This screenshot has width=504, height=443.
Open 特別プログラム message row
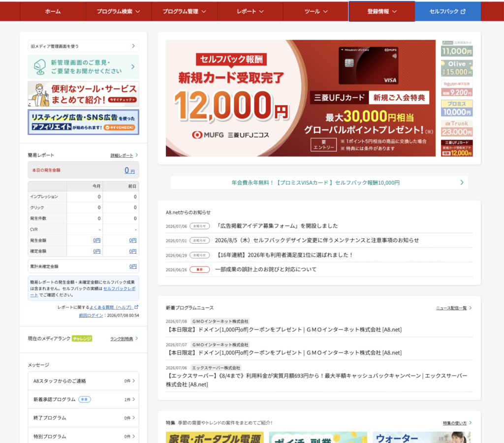coord(83,436)
